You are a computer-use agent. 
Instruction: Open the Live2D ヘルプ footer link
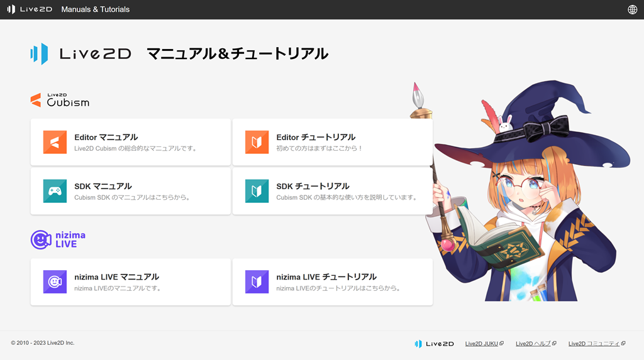533,344
